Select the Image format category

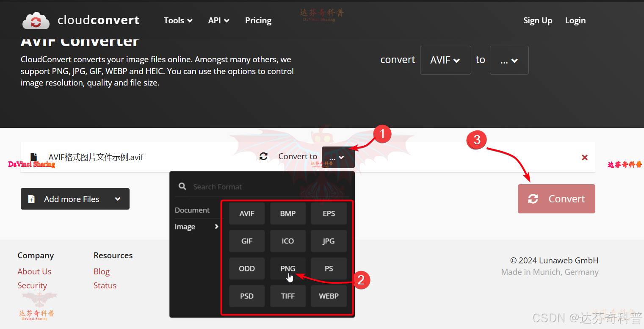(x=197, y=227)
